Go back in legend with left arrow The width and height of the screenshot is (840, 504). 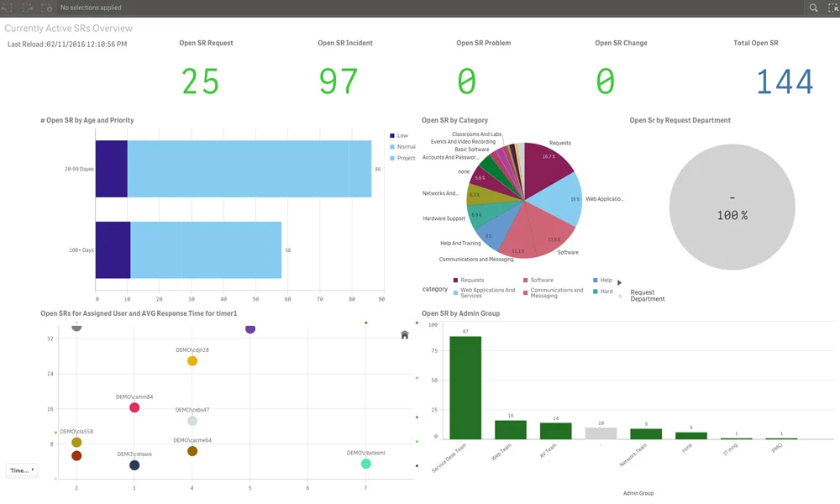pos(619,296)
